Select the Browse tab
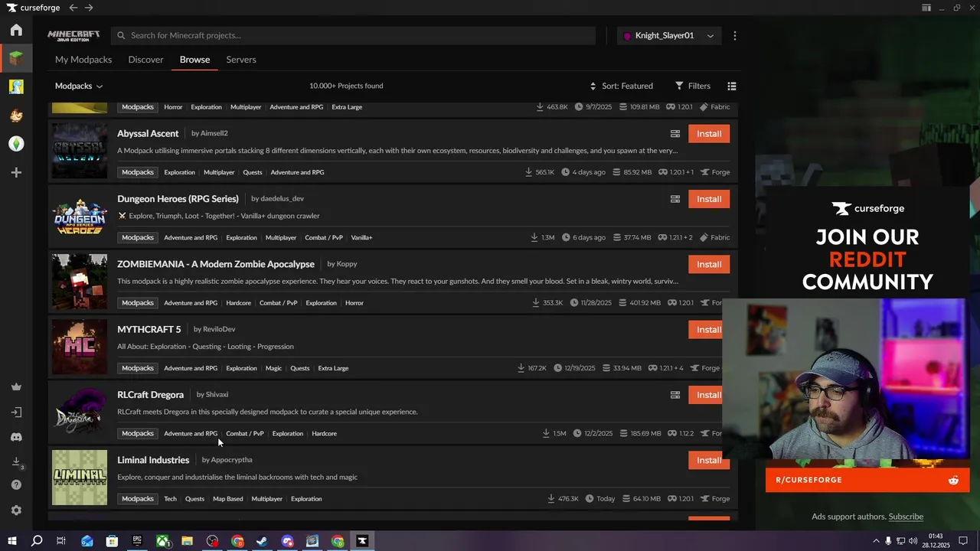The width and height of the screenshot is (980, 551). (194, 59)
